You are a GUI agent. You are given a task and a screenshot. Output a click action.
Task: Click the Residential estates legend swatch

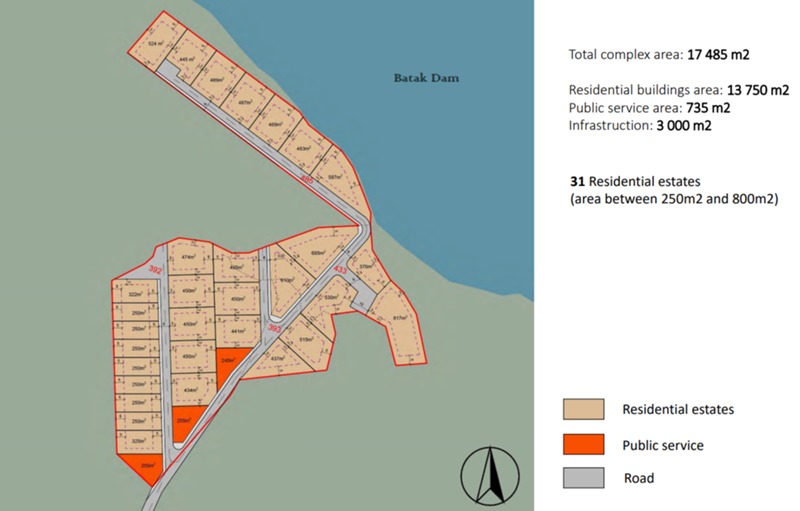tap(586, 410)
